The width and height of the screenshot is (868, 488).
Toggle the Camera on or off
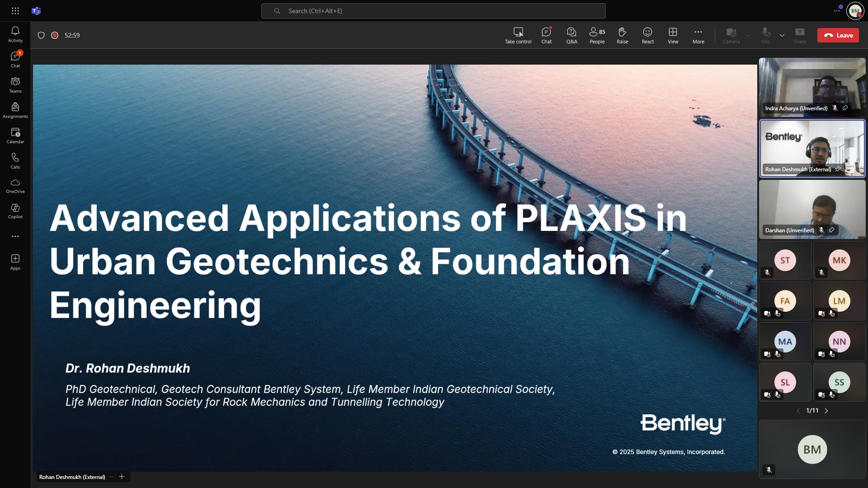tap(731, 35)
